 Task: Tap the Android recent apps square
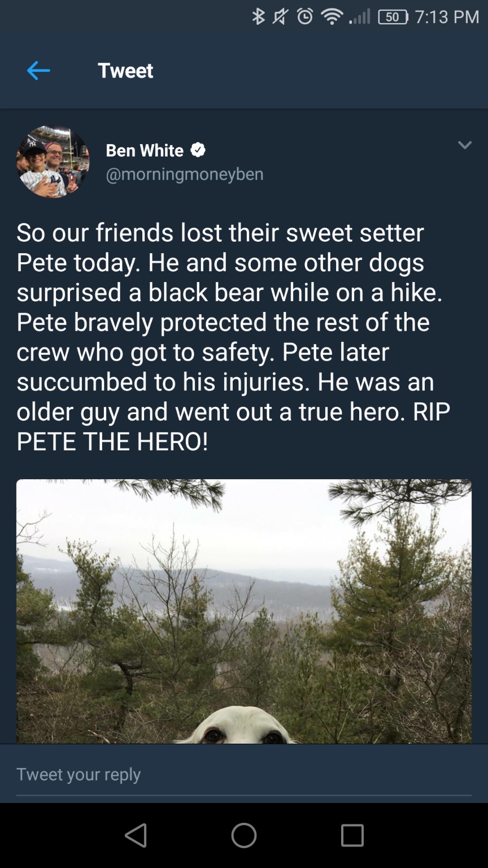(352, 835)
